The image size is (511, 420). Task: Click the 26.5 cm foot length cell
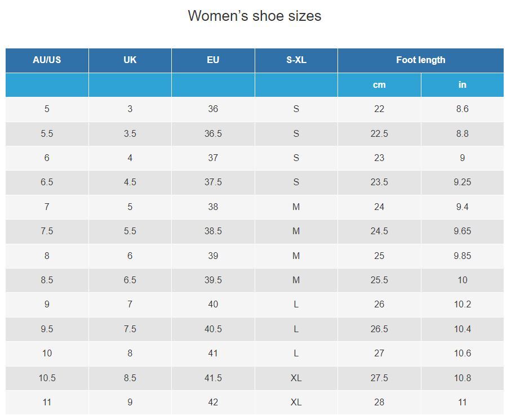[379, 329]
